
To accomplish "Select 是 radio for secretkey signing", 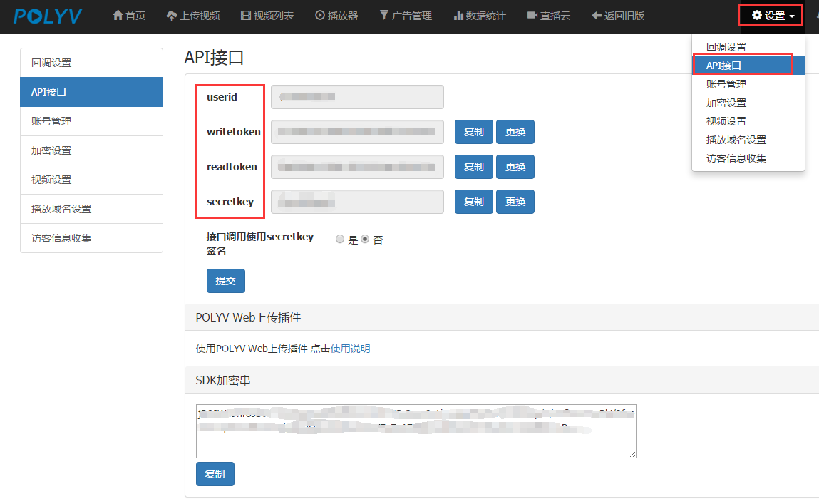I will pyautogui.click(x=340, y=240).
